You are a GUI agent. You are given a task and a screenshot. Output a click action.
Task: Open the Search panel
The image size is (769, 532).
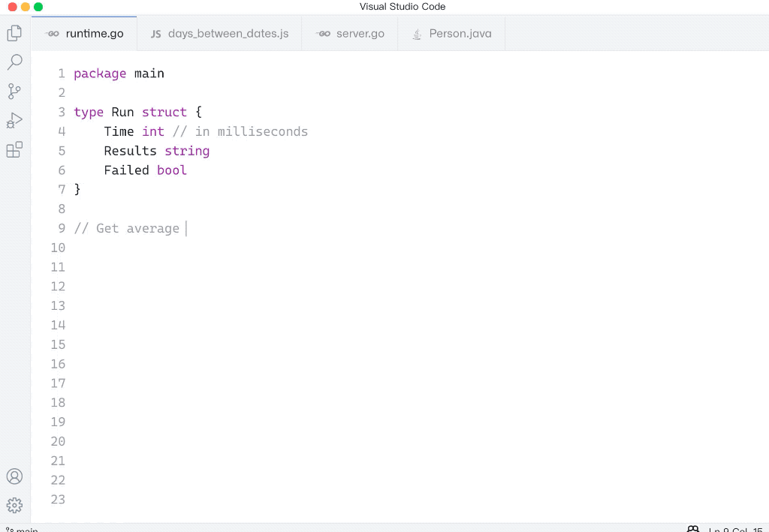click(14, 62)
